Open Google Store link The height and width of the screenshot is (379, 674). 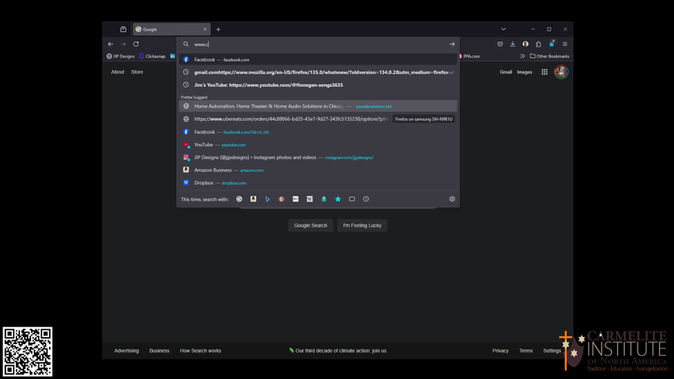click(137, 72)
